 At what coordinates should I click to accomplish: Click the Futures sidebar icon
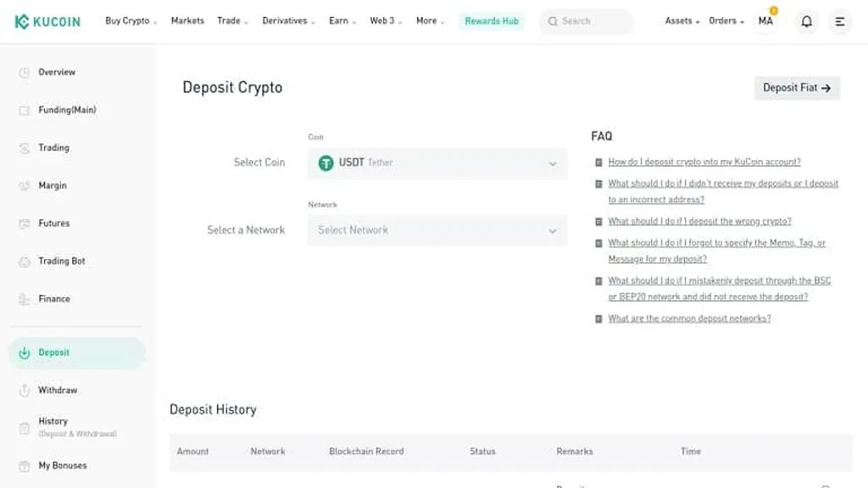25,224
